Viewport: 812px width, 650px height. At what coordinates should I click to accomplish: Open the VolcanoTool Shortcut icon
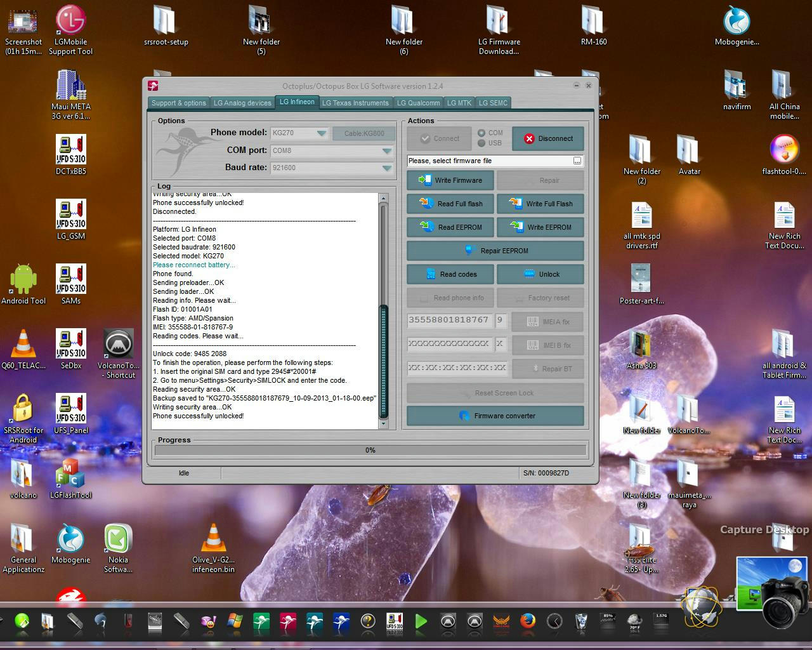[x=118, y=354]
